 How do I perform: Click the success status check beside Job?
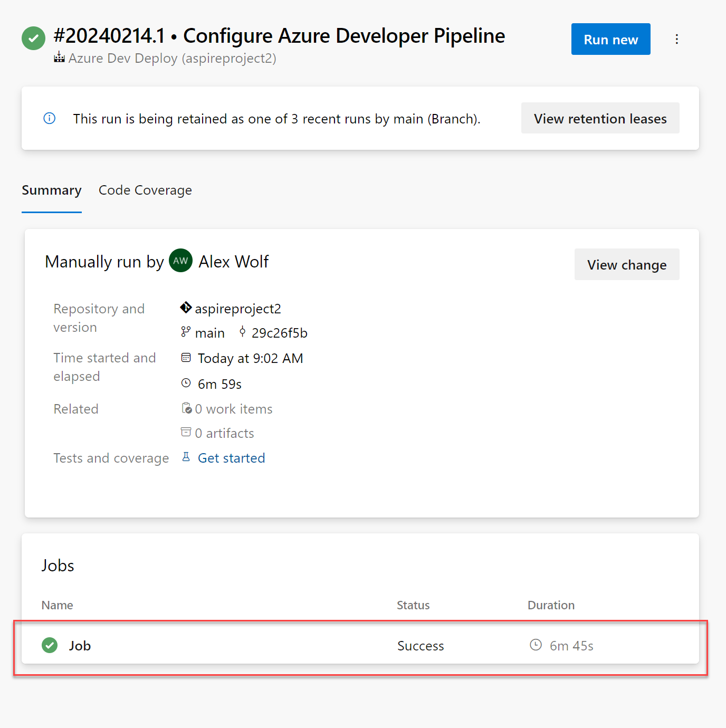49,645
